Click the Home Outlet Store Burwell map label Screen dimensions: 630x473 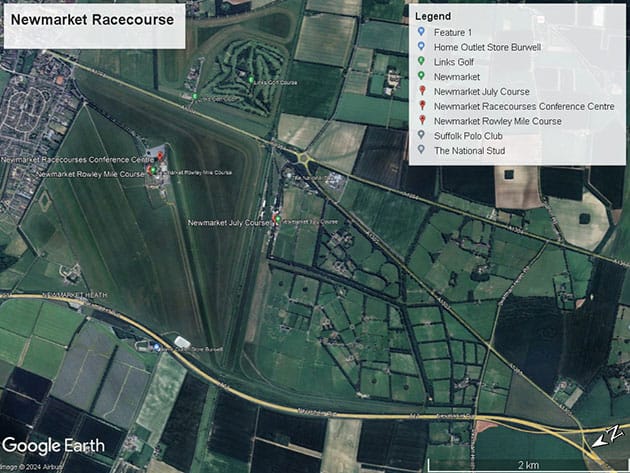192,349
